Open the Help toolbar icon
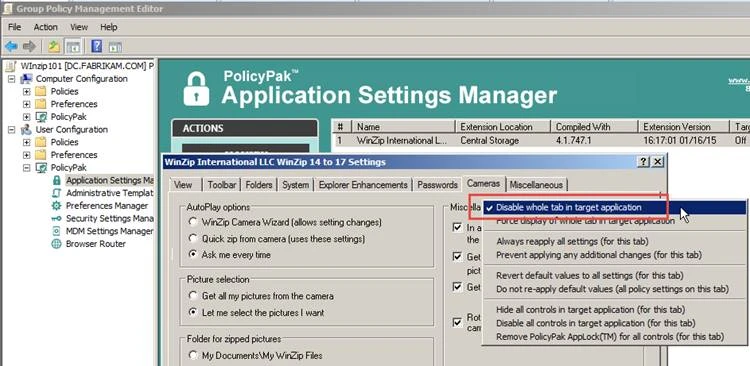This screenshot has height=366, width=750. [x=97, y=46]
